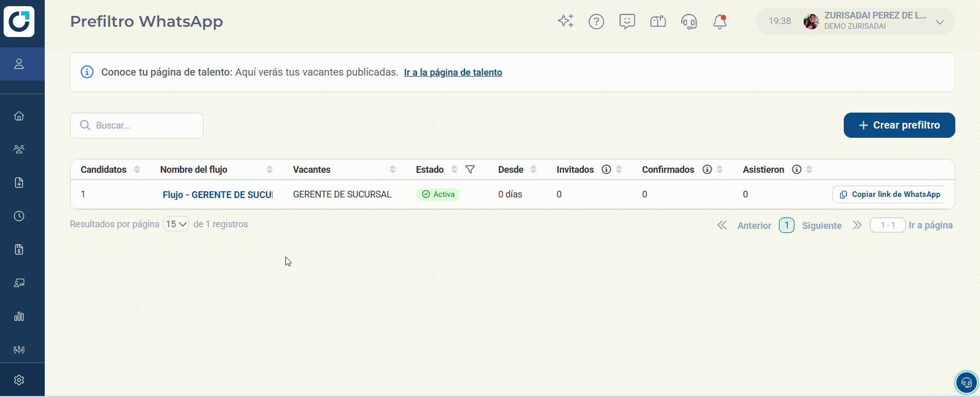
Task: Sort by the Invitados column arrows
Action: pos(619,169)
